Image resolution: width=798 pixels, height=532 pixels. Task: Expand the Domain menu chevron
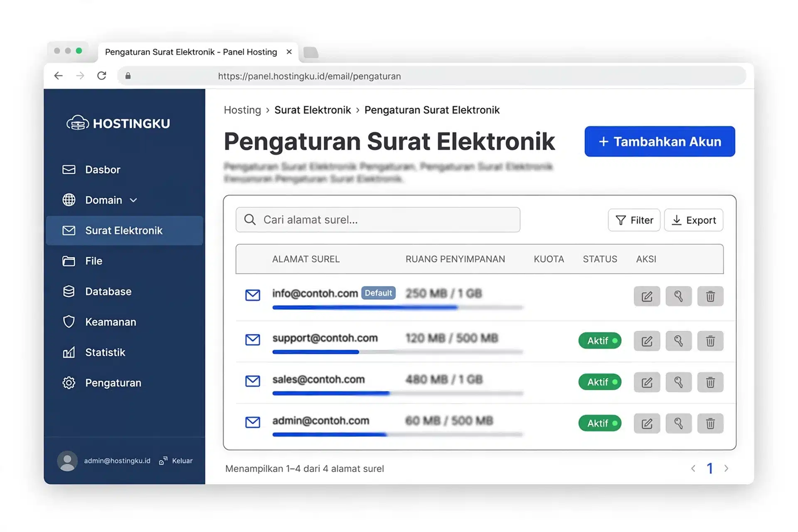pyautogui.click(x=133, y=200)
